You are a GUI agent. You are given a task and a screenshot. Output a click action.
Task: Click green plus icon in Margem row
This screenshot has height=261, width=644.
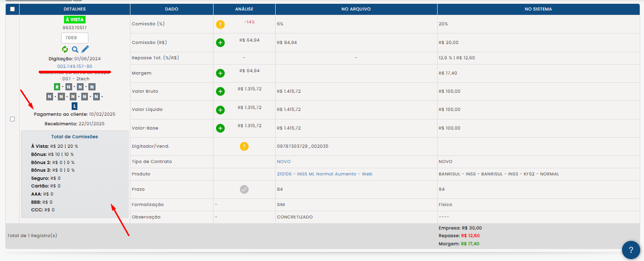pyautogui.click(x=220, y=73)
